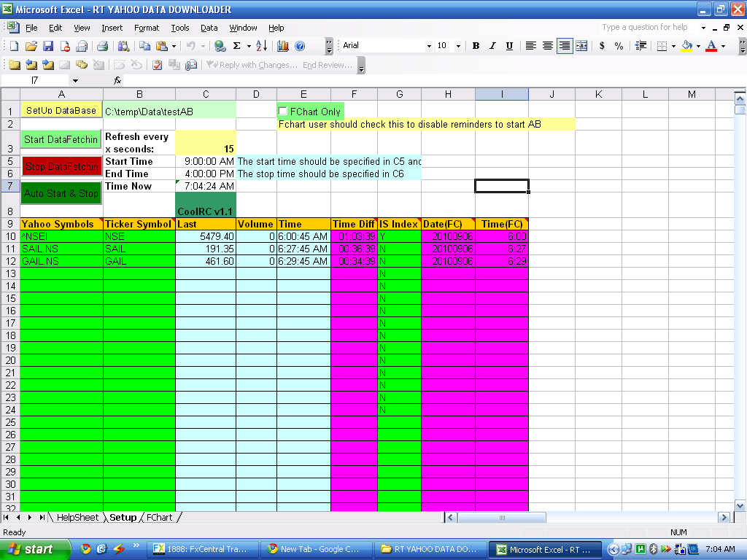Open the Font size dropdown showing 10
Image resolution: width=747 pixels, height=560 pixels.
(x=458, y=46)
